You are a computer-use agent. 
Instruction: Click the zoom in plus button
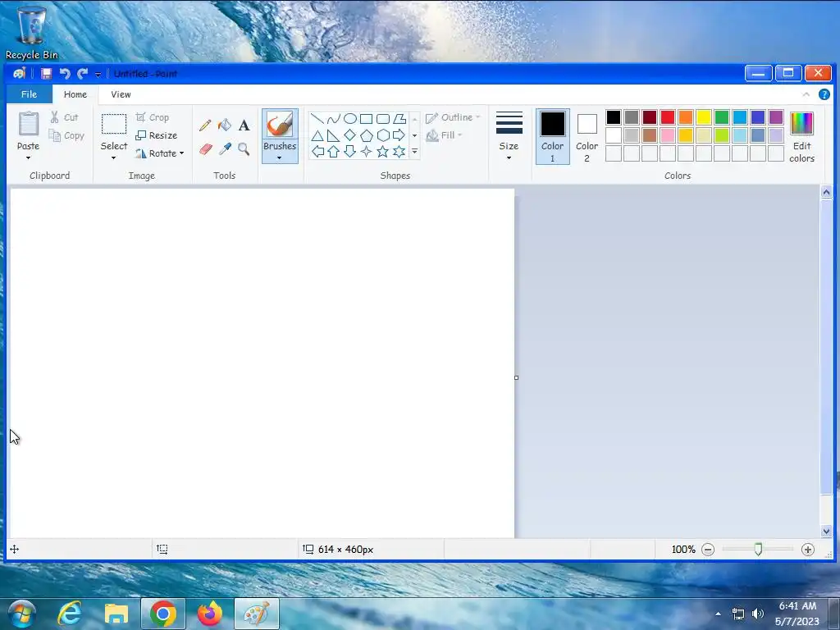(x=808, y=550)
